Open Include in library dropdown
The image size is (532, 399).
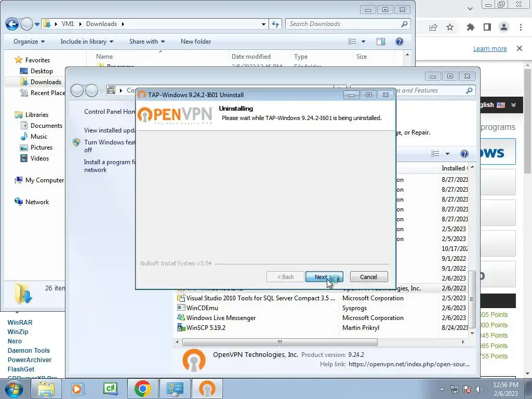[87, 42]
